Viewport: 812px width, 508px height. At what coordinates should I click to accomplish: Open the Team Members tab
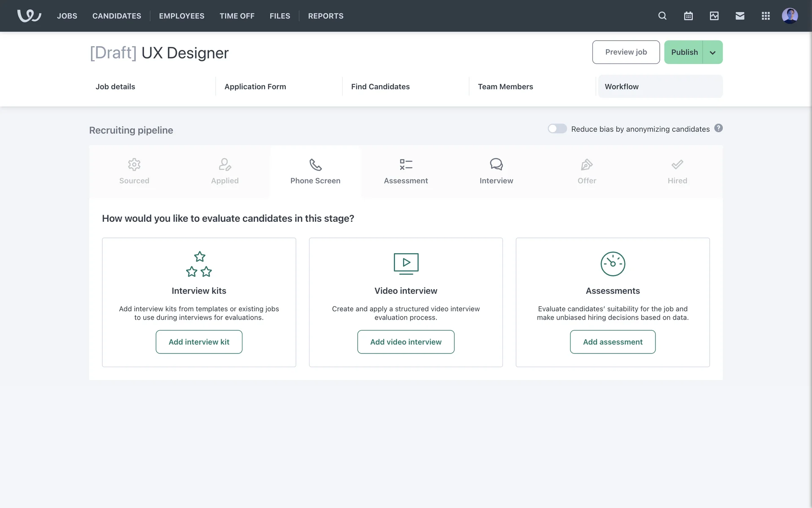coord(505,86)
